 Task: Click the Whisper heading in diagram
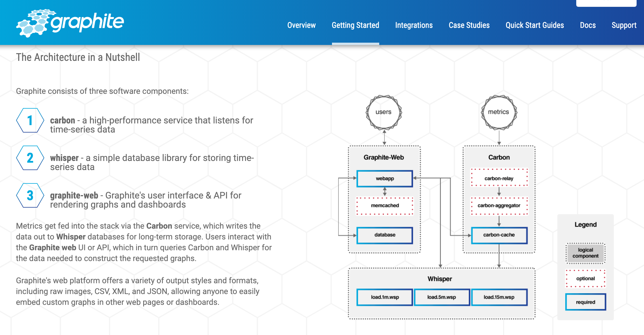point(440,279)
